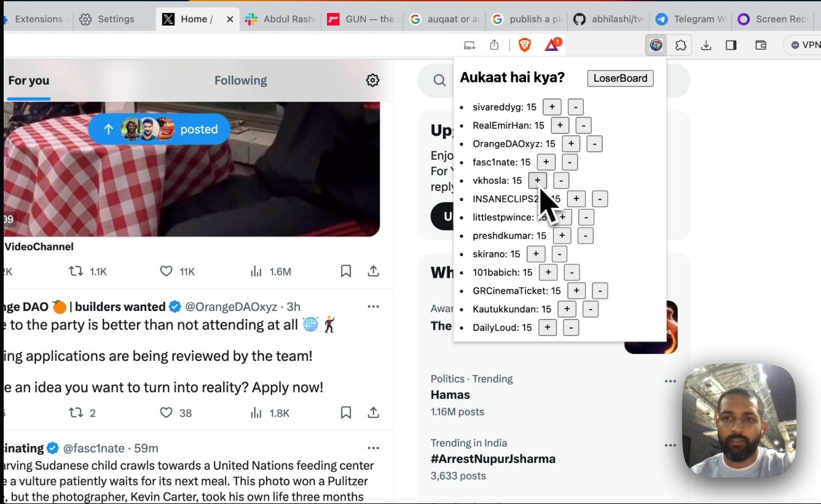Viewport: 821px width, 504px height.
Task: Open the #ArrestNupurJsharma trend
Action: [x=493, y=459]
